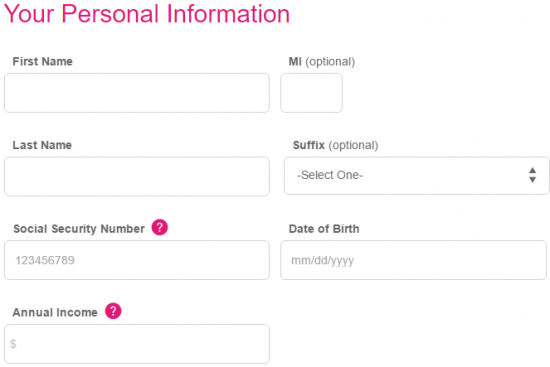The width and height of the screenshot is (550, 367).
Task: Click the Annual Income dollar field
Action: click(137, 344)
